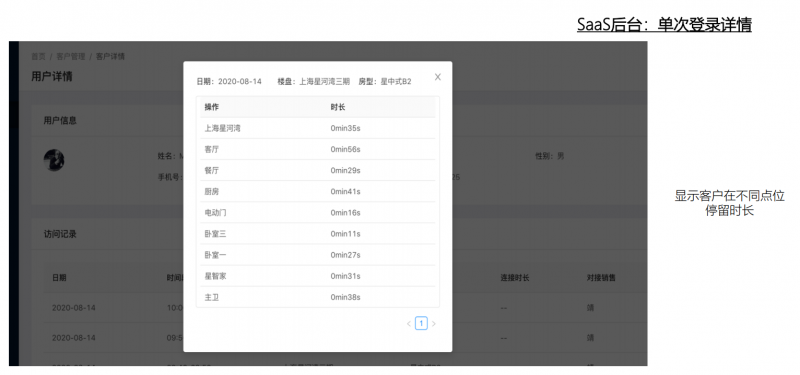Select the 星智家 row
The height and width of the screenshot is (375, 800).
317,276
